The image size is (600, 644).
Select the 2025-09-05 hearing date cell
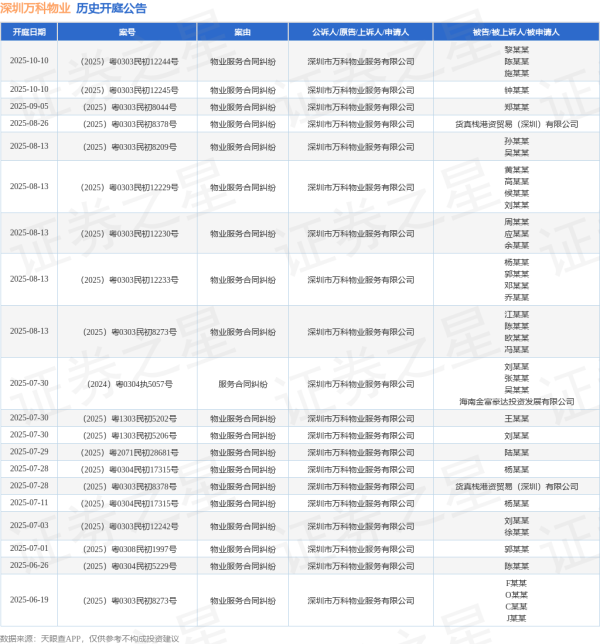[29, 107]
